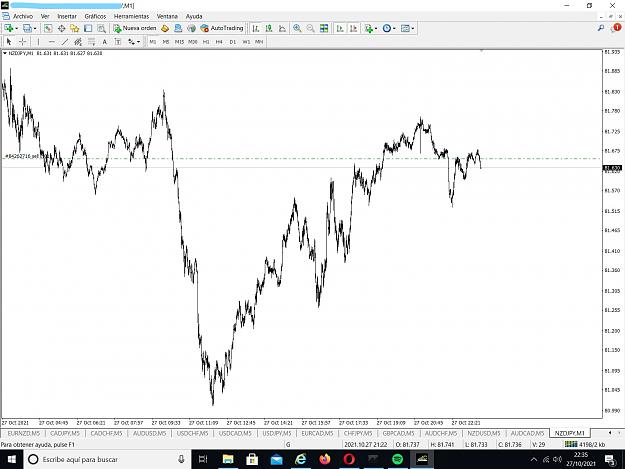Viewport: 625px width, 469px height.
Task: Open the chart Templates icon
Action: (x=405, y=28)
